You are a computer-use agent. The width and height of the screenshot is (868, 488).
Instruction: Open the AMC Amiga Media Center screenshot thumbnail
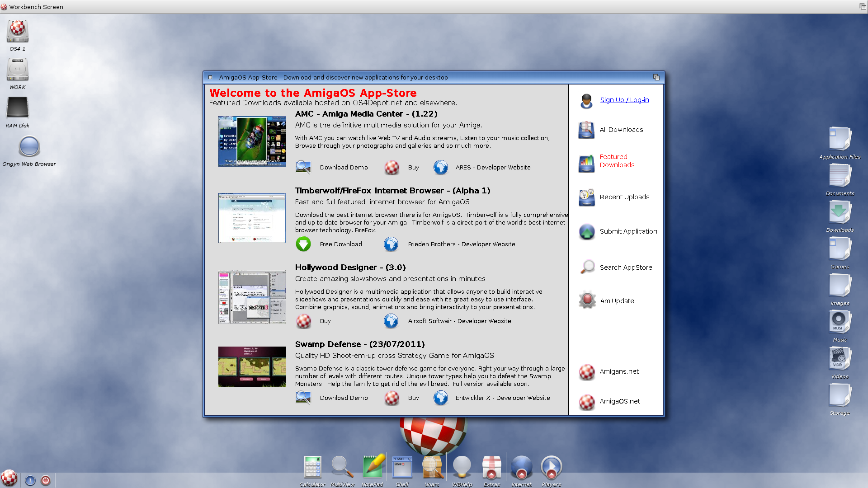coord(252,141)
